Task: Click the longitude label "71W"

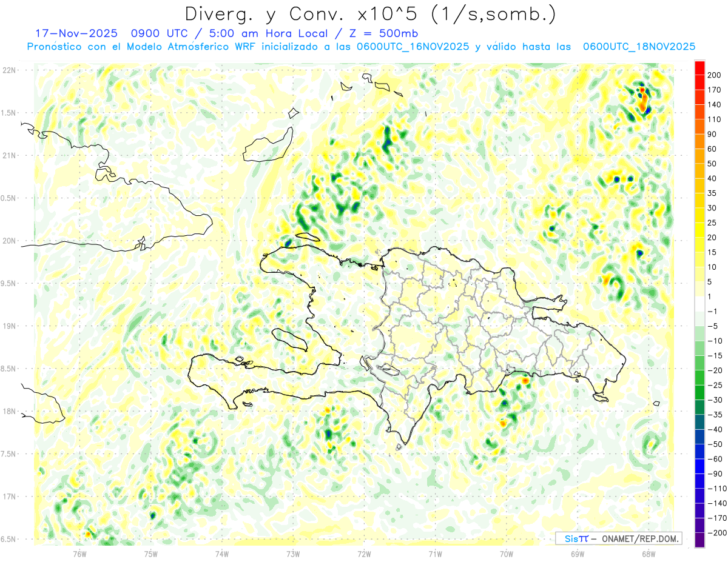Action: coord(435,554)
